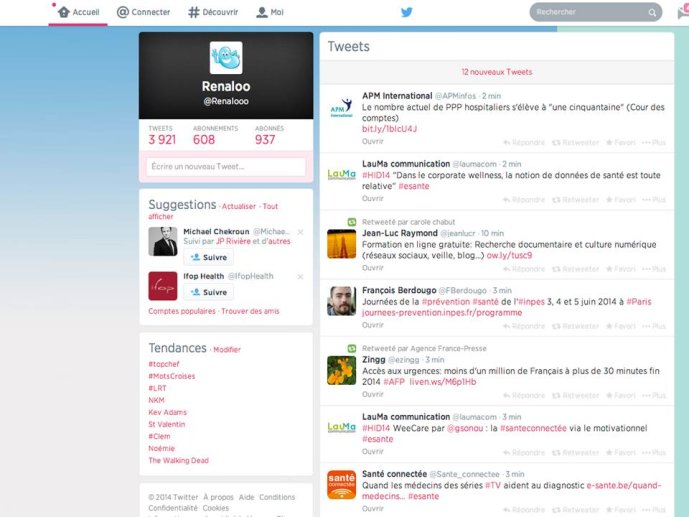Favorite François Berdougo tweet
Image resolution: width=689 pixels, height=517 pixels.
[620, 326]
